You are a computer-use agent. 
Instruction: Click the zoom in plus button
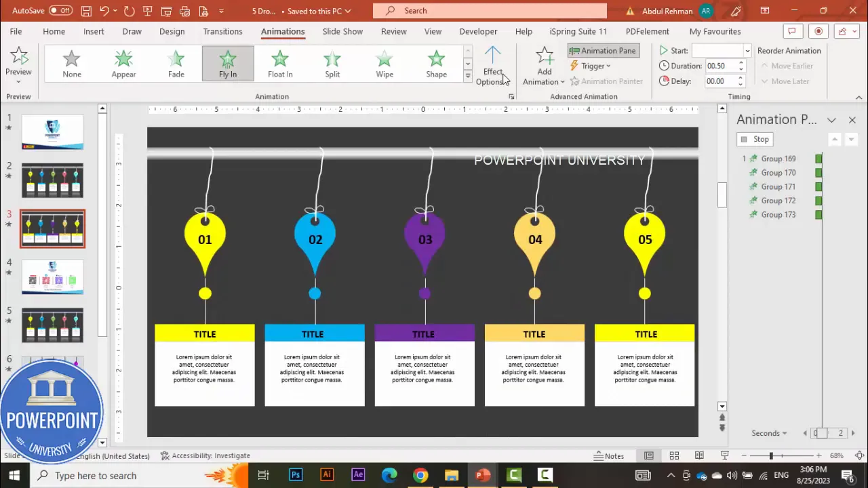coord(818,455)
